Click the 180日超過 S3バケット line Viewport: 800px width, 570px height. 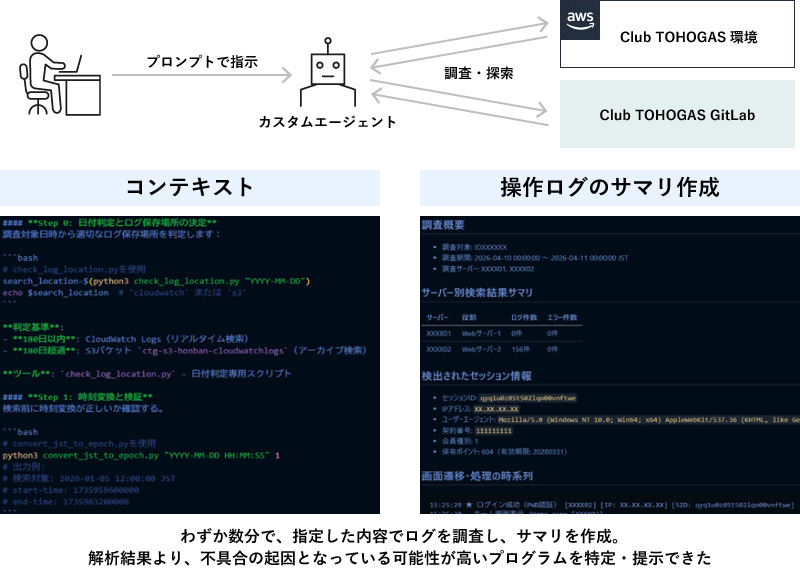pyautogui.click(x=185, y=351)
